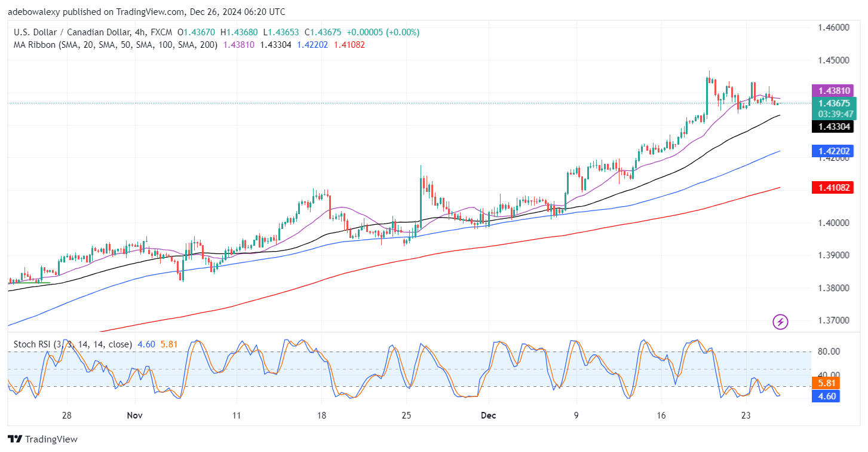Click the 1.39000 price axis label
The height and width of the screenshot is (452, 868).
tap(833, 255)
